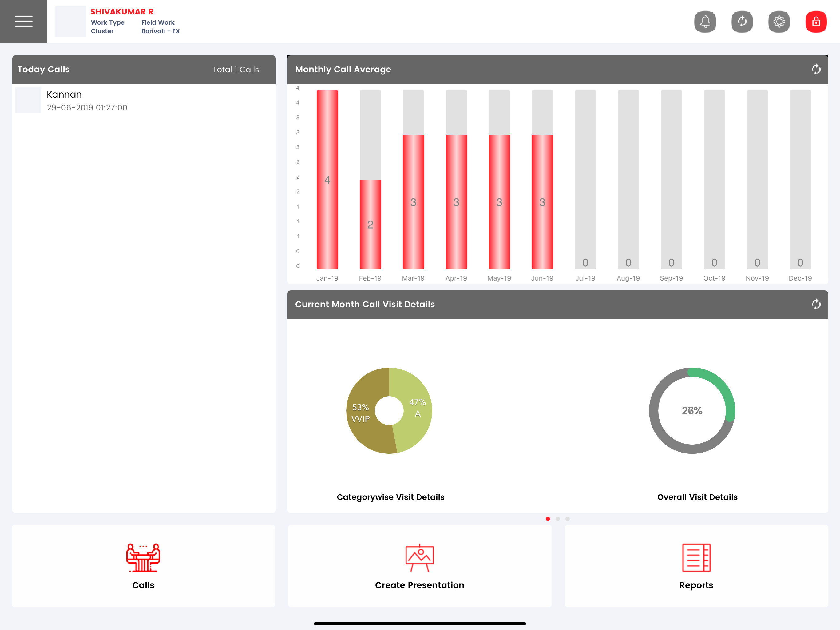Tap the Field Work work type value
The image size is (840, 630).
coord(158,22)
